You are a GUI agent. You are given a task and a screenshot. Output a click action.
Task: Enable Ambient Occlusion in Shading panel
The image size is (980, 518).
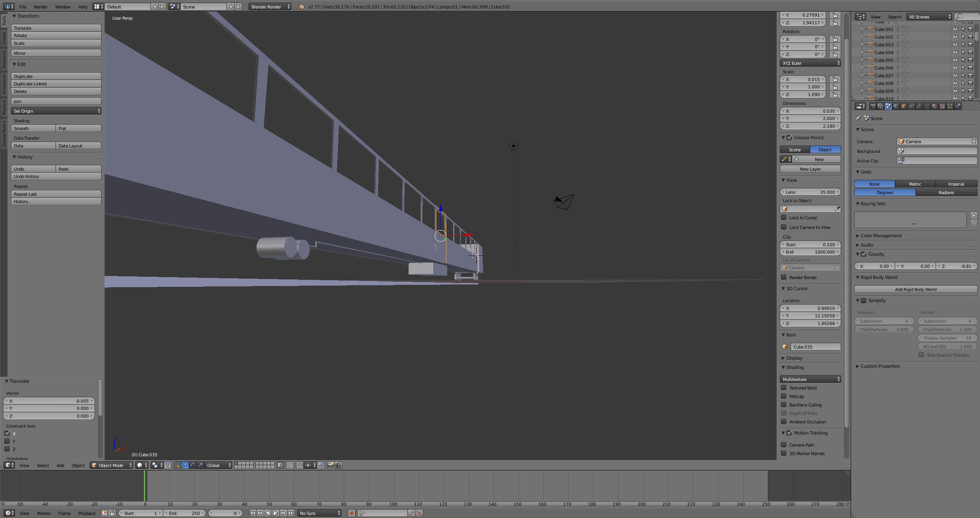[784, 422]
